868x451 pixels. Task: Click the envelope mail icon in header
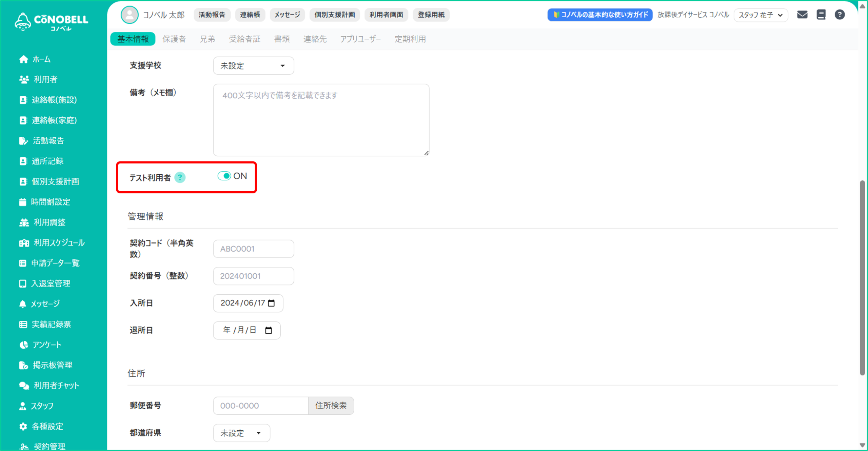[x=802, y=15]
